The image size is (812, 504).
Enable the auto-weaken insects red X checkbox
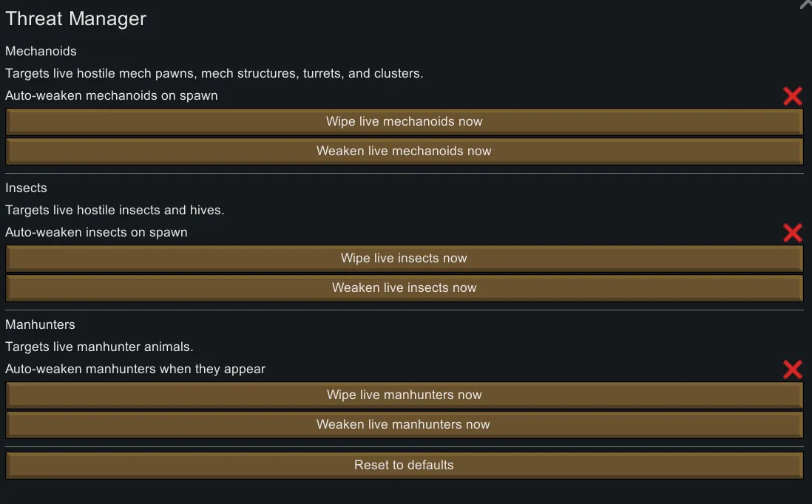pyautogui.click(x=792, y=233)
